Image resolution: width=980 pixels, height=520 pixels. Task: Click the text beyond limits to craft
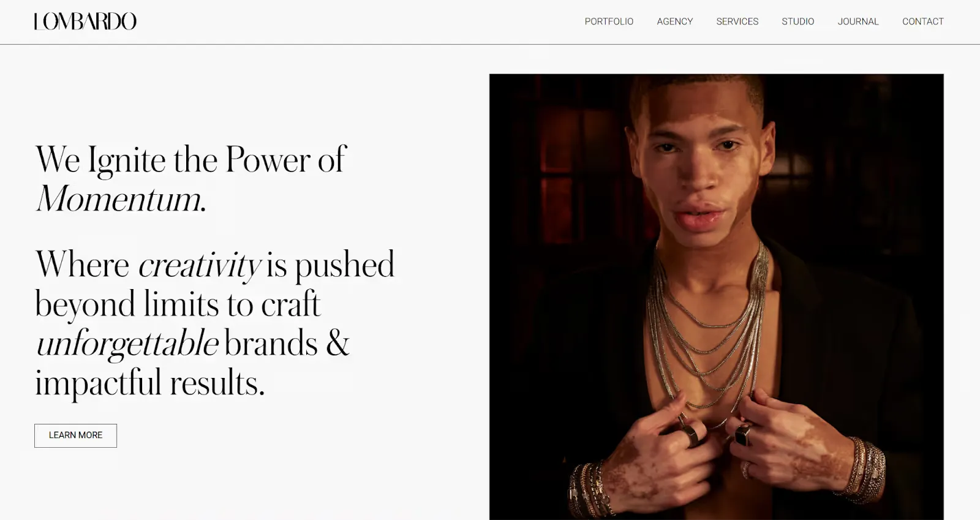click(x=178, y=304)
